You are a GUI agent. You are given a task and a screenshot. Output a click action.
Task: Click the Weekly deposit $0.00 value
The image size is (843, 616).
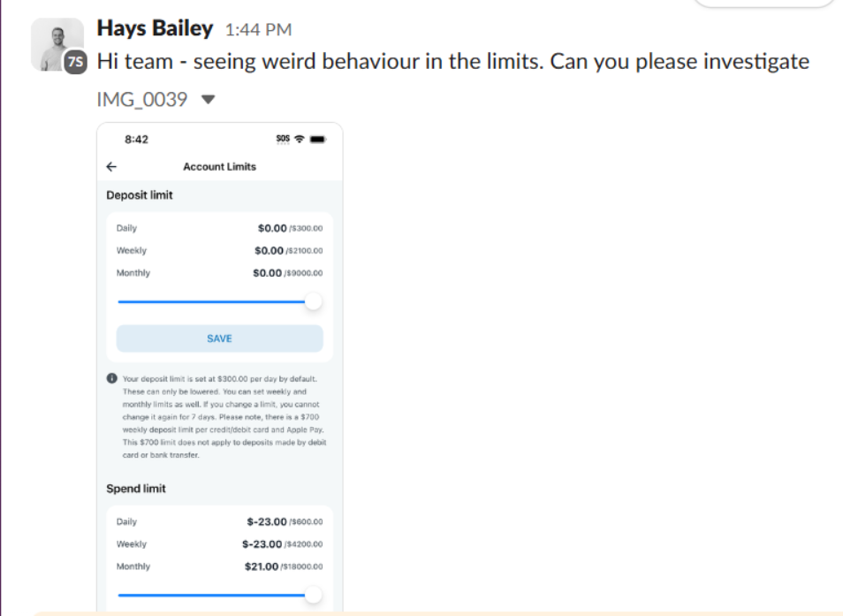tap(269, 250)
